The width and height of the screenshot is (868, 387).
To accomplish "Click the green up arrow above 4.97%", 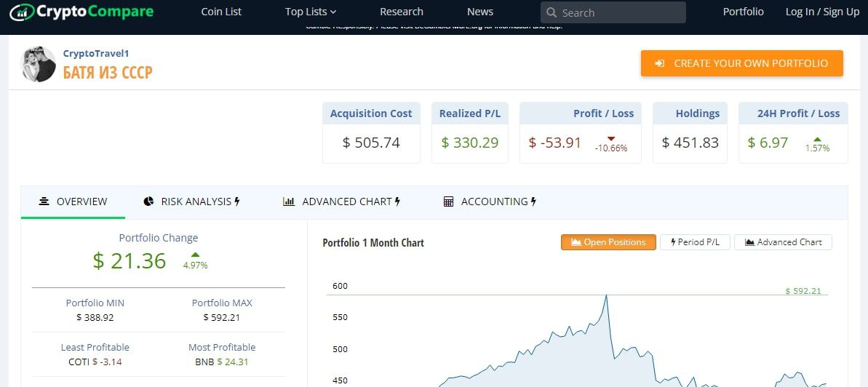I will tap(195, 255).
